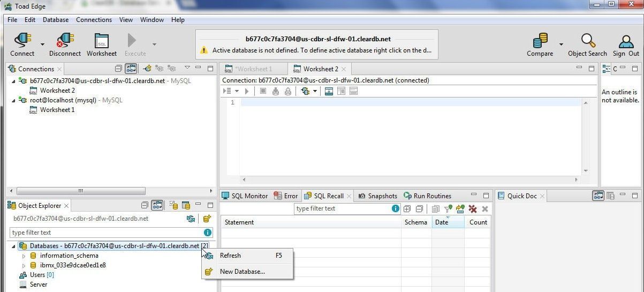Viewport: 644px width, 292px height.
Task: Click the SQL Recall collapse all icon
Action: 419,209
